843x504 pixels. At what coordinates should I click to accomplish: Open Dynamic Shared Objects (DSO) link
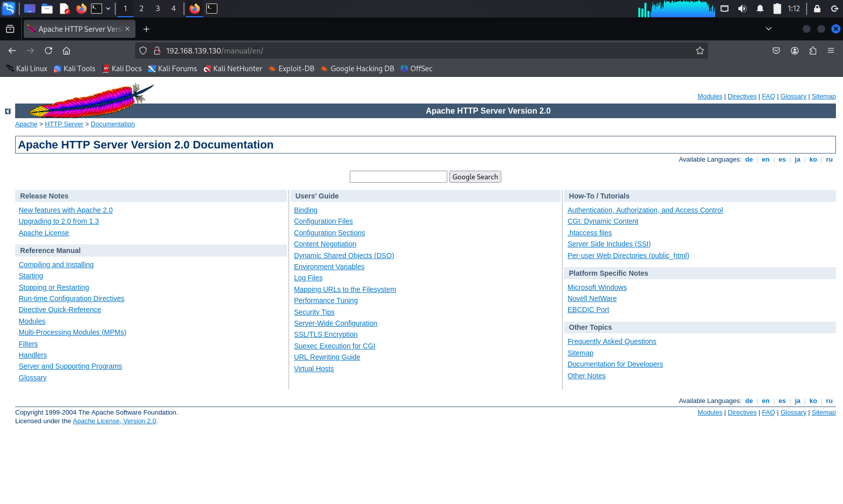coord(344,256)
